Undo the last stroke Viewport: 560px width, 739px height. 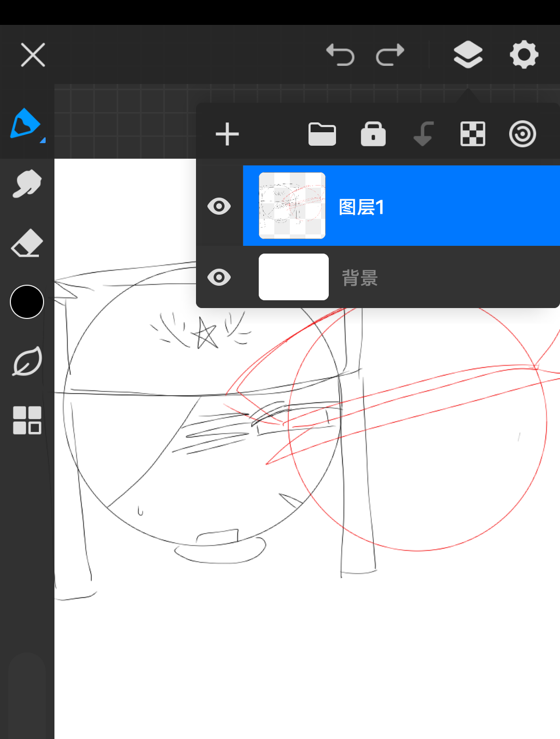click(340, 54)
